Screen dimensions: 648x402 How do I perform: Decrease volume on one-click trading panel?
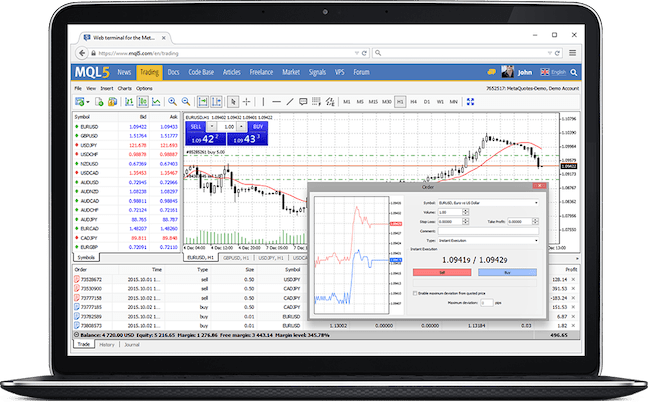212,126
